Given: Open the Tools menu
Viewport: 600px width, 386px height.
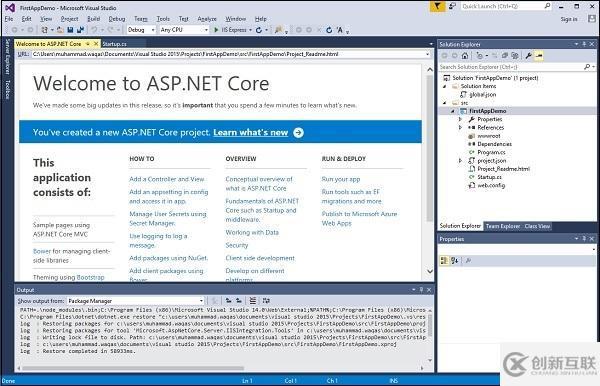Looking at the screenshot, I should click(x=163, y=19).
